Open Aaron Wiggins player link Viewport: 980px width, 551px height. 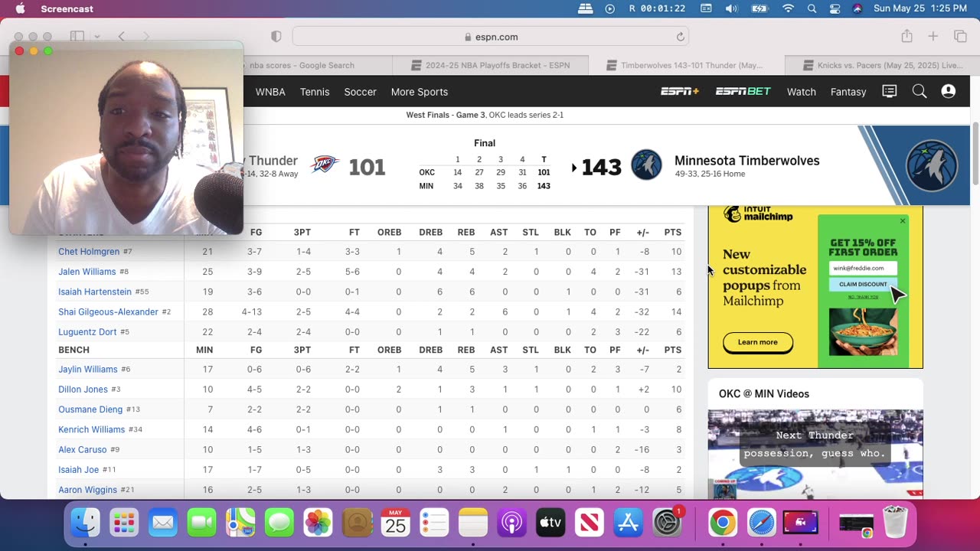pos(87,490)
